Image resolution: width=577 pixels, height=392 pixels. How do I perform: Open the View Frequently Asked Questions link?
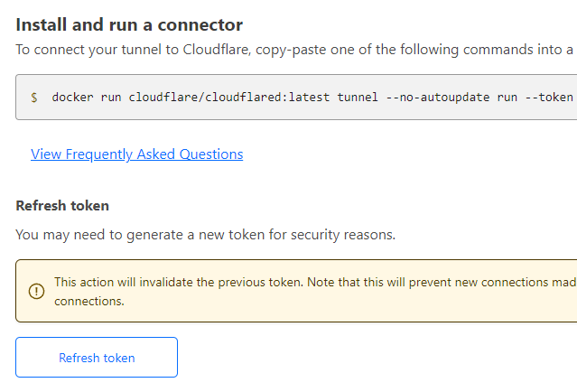pos(136,154)
